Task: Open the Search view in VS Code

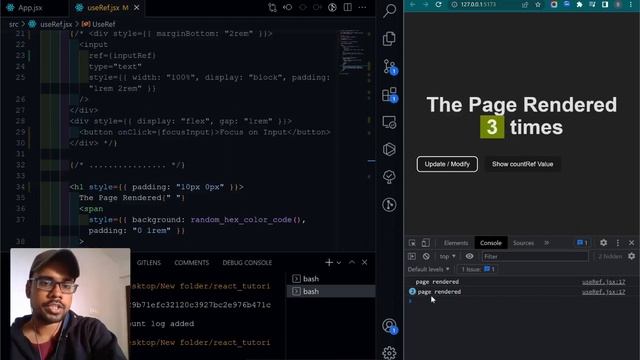Action: click(x=389, y=11)
